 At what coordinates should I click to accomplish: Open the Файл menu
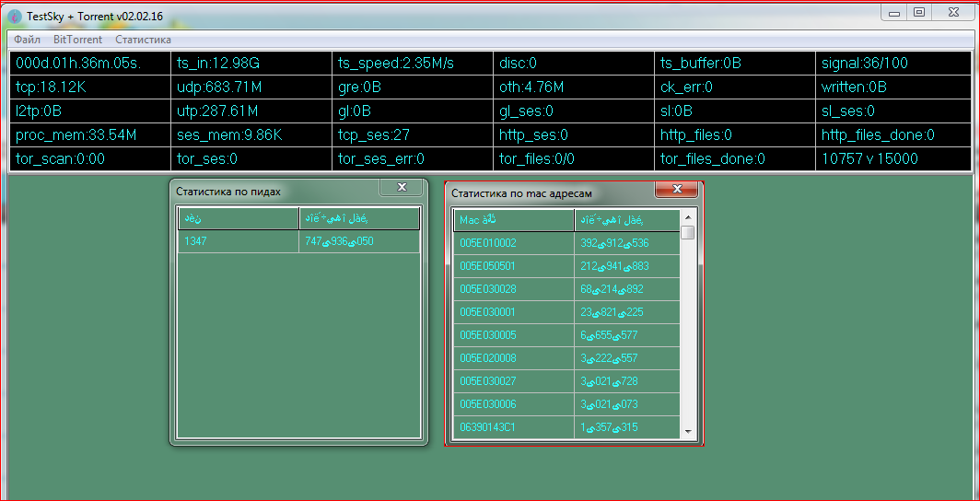[27, 40]
